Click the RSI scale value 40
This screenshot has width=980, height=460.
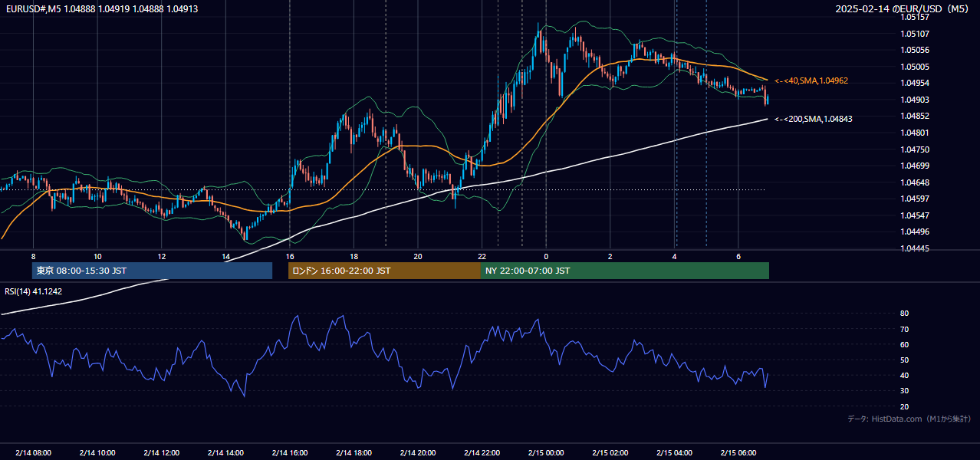[x=904, y=375]
